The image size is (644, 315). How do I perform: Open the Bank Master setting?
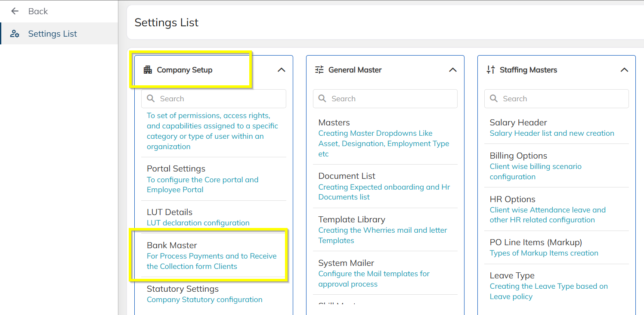coord(172,245)
